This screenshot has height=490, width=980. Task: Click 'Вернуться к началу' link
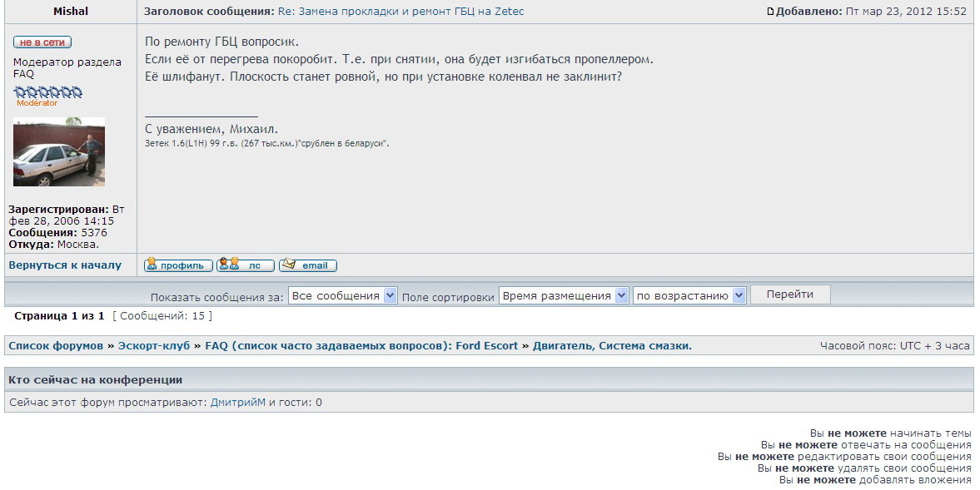(65, 265)
